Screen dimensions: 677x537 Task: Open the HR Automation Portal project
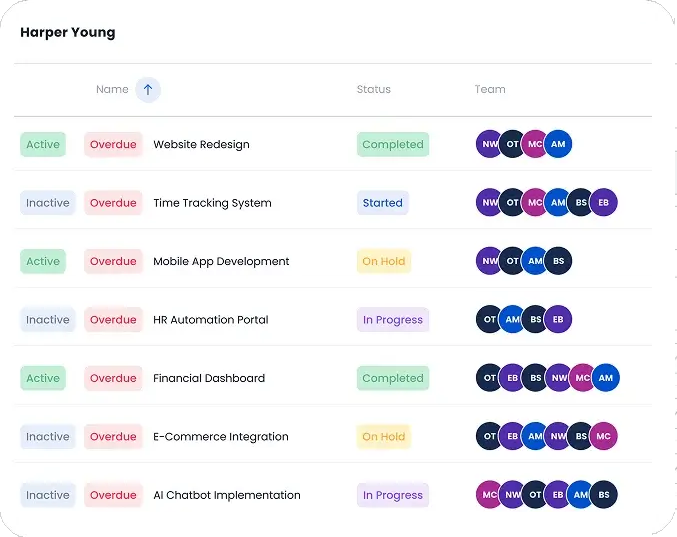pyautogui.click(x=211, y=320)
